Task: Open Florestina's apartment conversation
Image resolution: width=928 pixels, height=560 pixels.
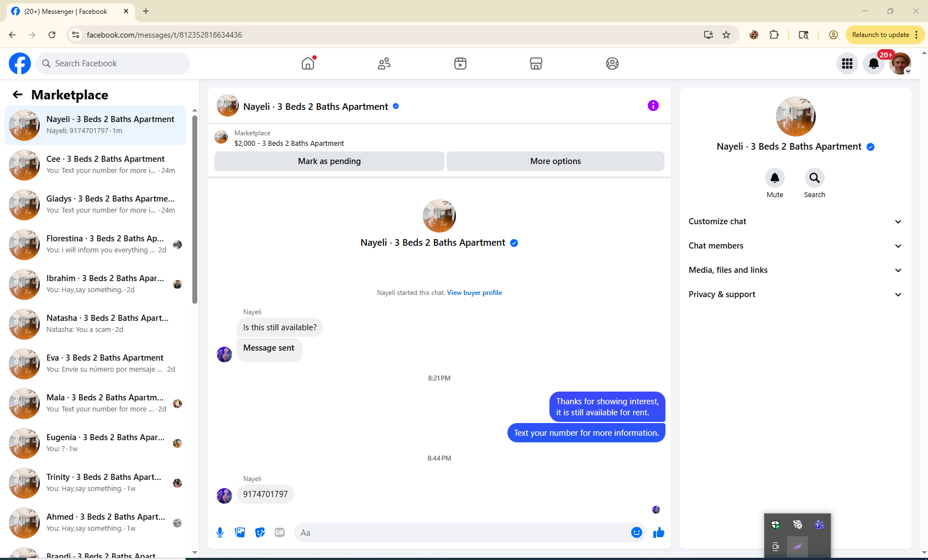Action: click(95, 245)
